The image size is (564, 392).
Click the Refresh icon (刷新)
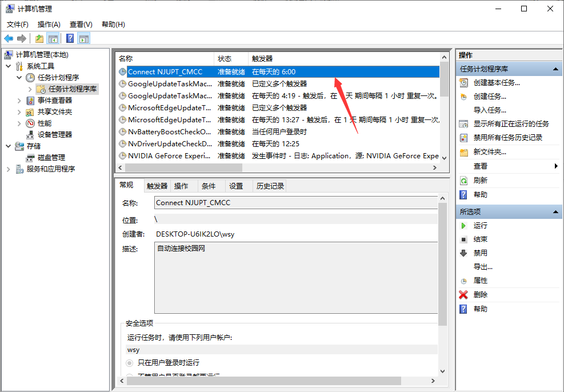click(x=463, y=180)
